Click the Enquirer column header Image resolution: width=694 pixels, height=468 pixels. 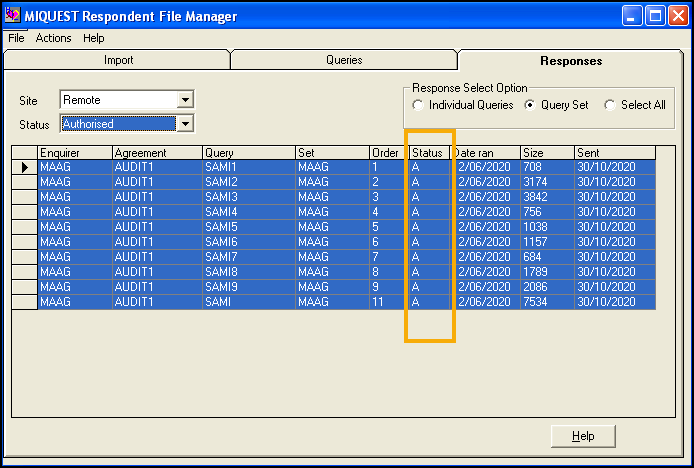tap(74, 152)
